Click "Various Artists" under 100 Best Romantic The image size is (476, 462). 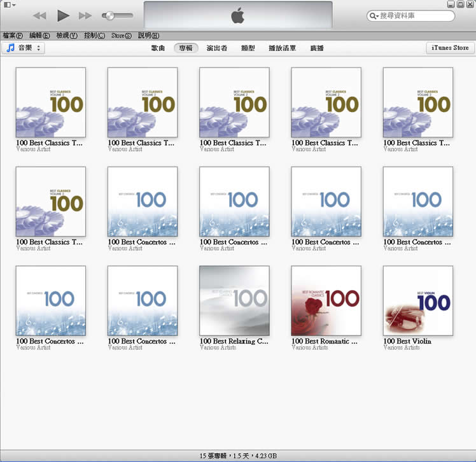click(310, 347)
